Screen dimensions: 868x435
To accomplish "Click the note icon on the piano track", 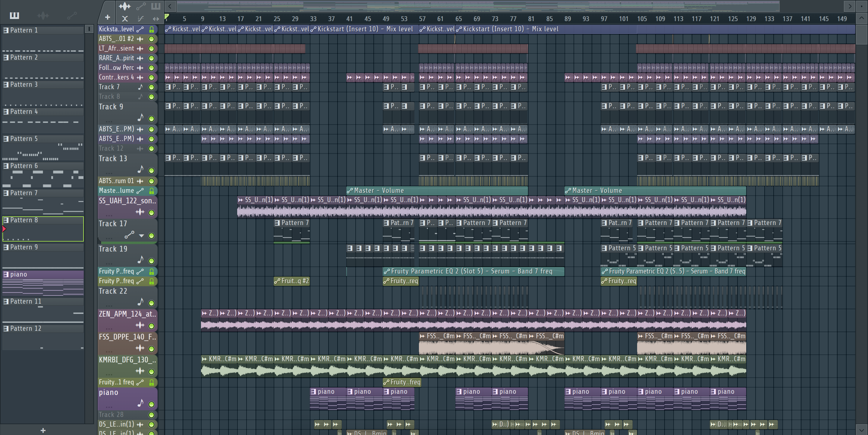I will pos(140,403).
